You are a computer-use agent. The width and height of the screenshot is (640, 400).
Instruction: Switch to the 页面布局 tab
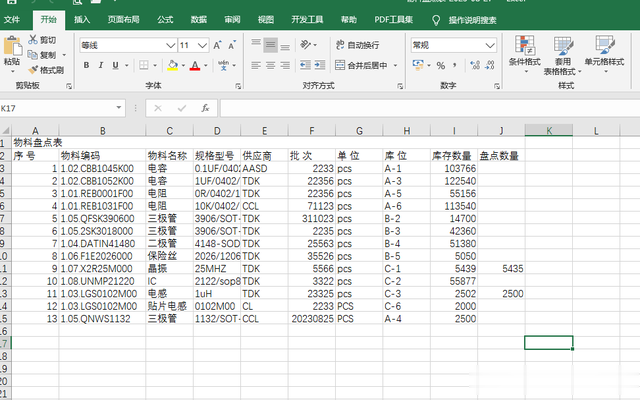coord(124,20)
